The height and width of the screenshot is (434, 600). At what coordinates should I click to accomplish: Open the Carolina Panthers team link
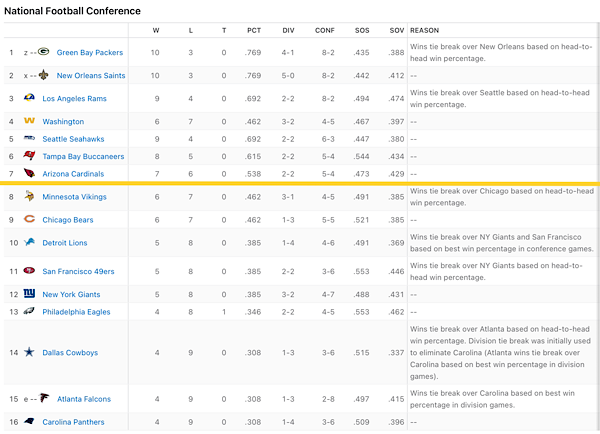73,422
